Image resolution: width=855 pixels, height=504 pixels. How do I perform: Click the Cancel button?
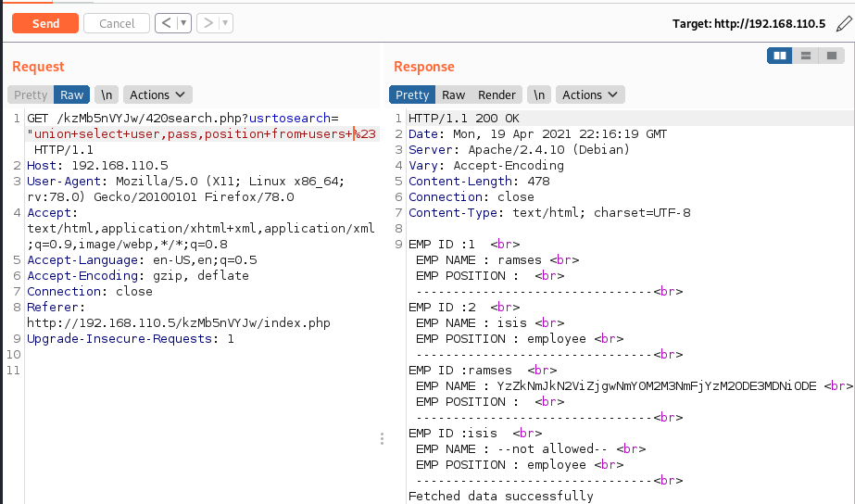pyautogui.click(x=117, y=23)
